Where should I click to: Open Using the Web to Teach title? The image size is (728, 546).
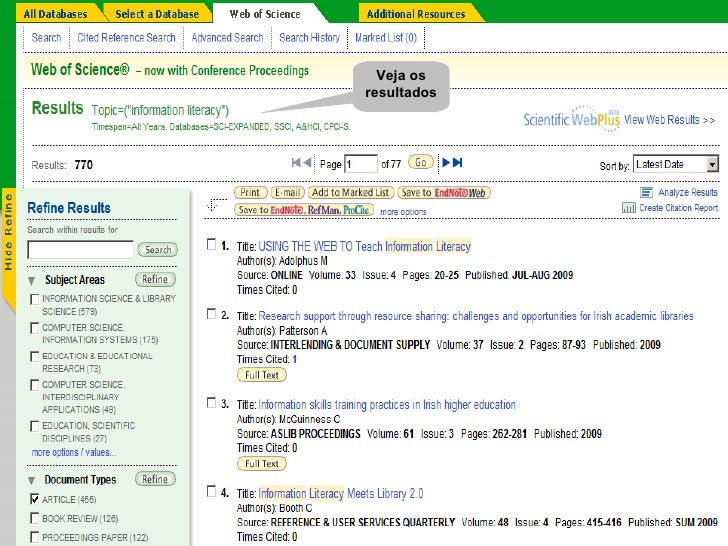pyautogui.click(x=364, y=246)
